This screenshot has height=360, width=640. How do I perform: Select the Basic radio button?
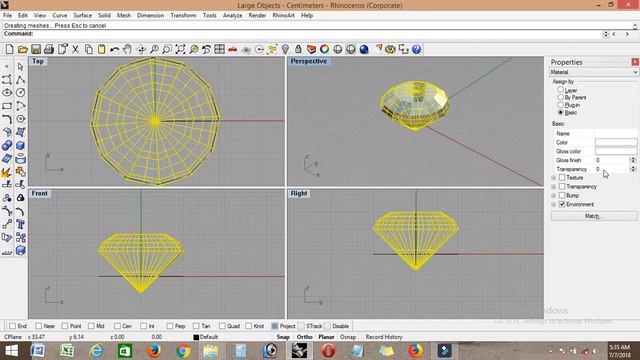click(x=560, y=112)
